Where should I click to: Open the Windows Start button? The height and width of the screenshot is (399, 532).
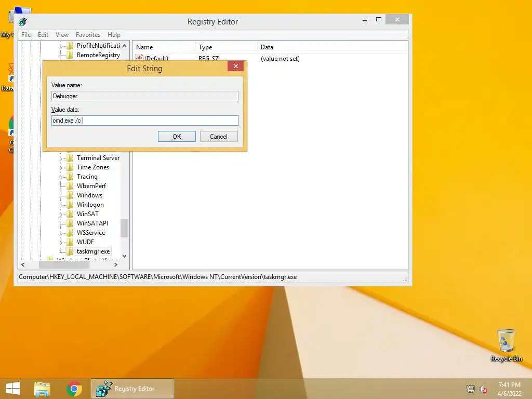[x=13, y=389]
